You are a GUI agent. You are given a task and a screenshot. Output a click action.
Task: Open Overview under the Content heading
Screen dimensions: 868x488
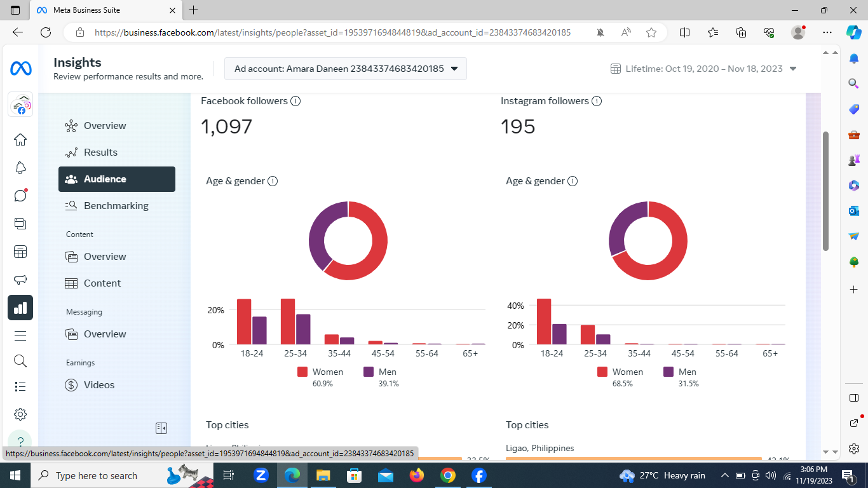(117, 257)
